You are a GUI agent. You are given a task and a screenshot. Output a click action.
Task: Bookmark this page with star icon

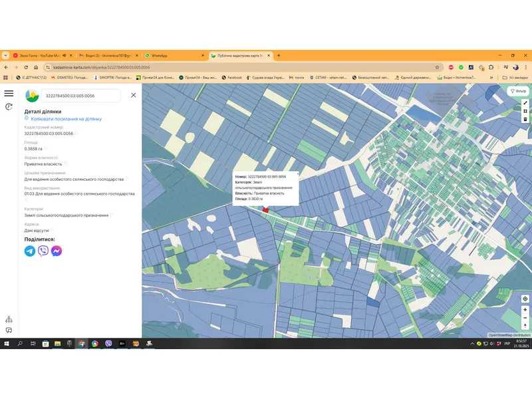pyautogui.click(x=437, y=67)
